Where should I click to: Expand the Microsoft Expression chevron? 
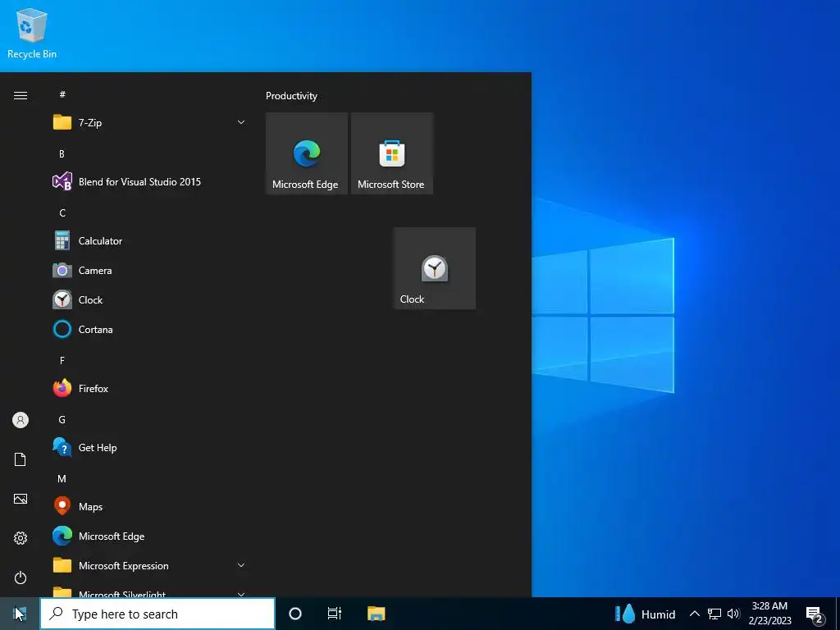click(x=241, y=565)
